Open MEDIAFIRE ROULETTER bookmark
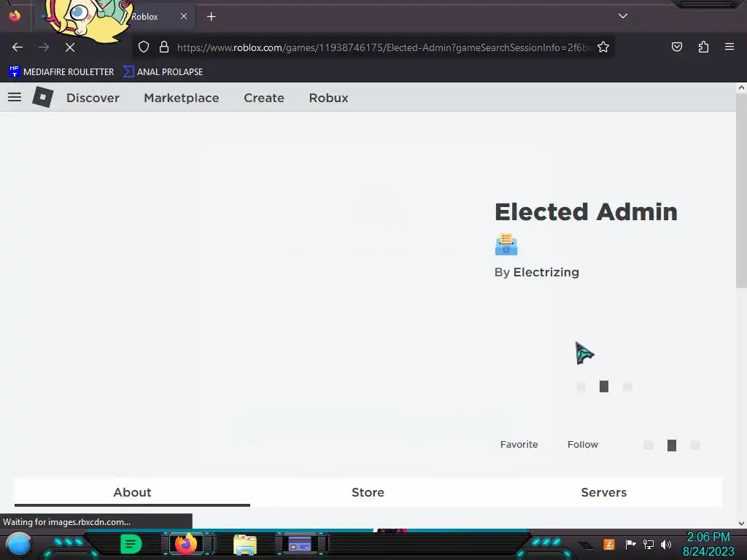The width and height of the screenshot is (747, 560). (x=61, y=72)
